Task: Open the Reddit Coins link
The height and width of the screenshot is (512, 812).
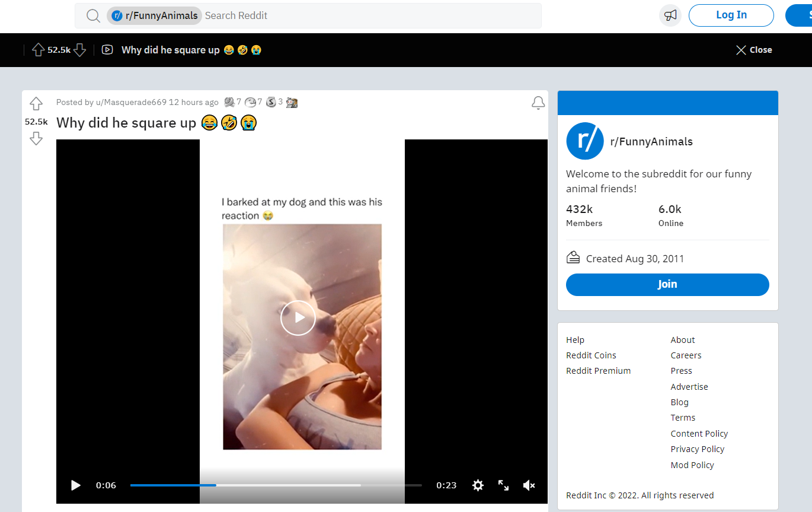Action: point(591,355)
